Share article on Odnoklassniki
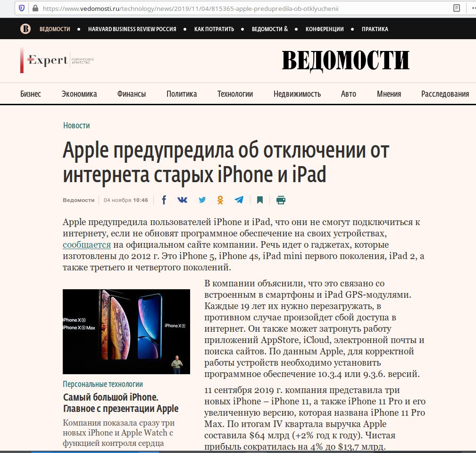 coord(220,200)
